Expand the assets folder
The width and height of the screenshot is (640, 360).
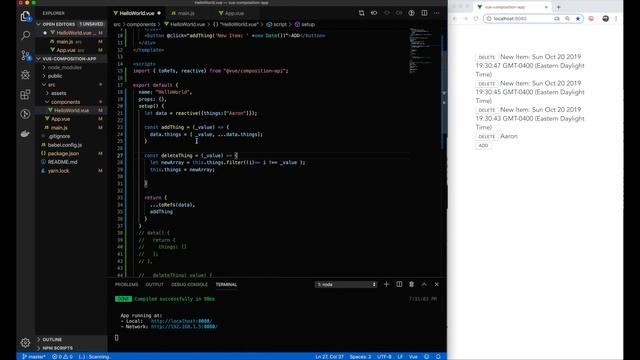(58, 93)
